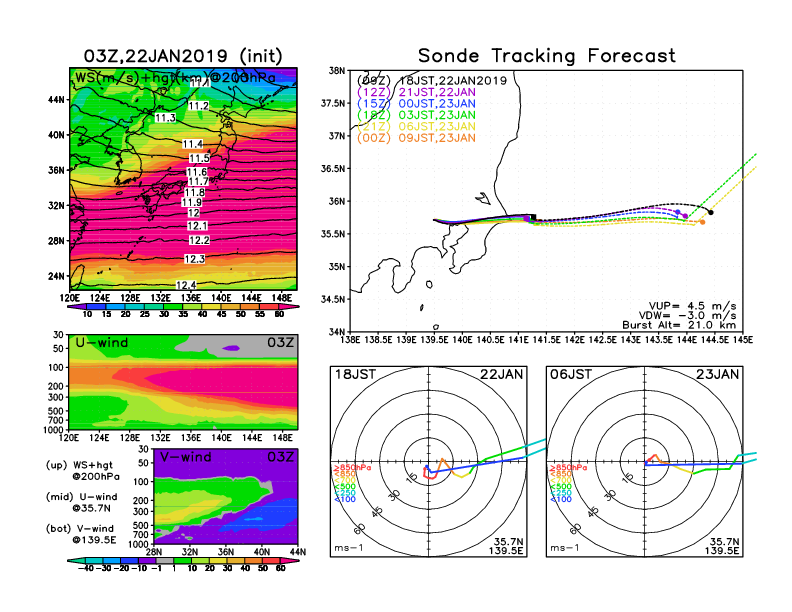Click the 11.5 height contour label
Screen dimensions: 792x612
(x=199, y=159)
